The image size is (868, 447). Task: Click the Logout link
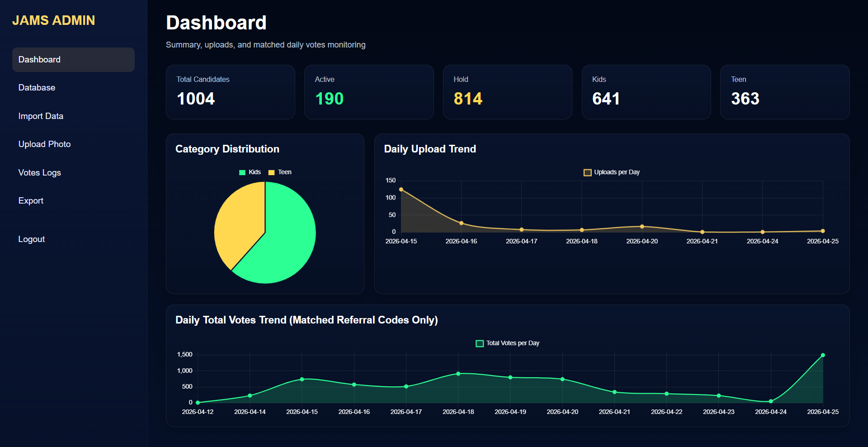tap(31, 239)
